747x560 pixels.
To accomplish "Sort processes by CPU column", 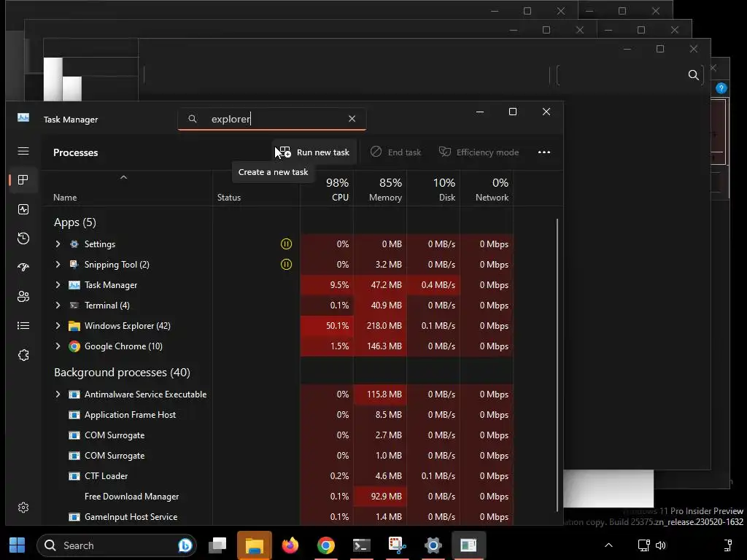I will coord(327,189).
